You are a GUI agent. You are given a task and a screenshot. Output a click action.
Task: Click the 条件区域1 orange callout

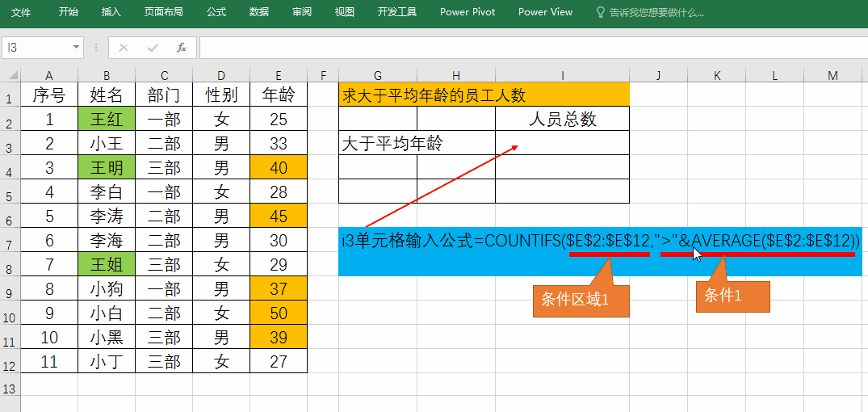pos(581,301)
